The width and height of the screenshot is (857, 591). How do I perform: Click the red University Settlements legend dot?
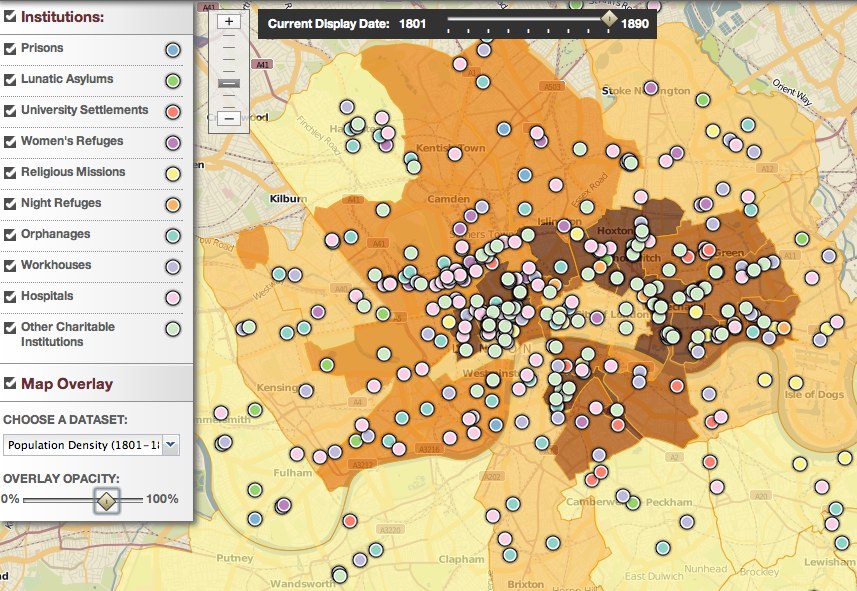click(x=173, y=112)
